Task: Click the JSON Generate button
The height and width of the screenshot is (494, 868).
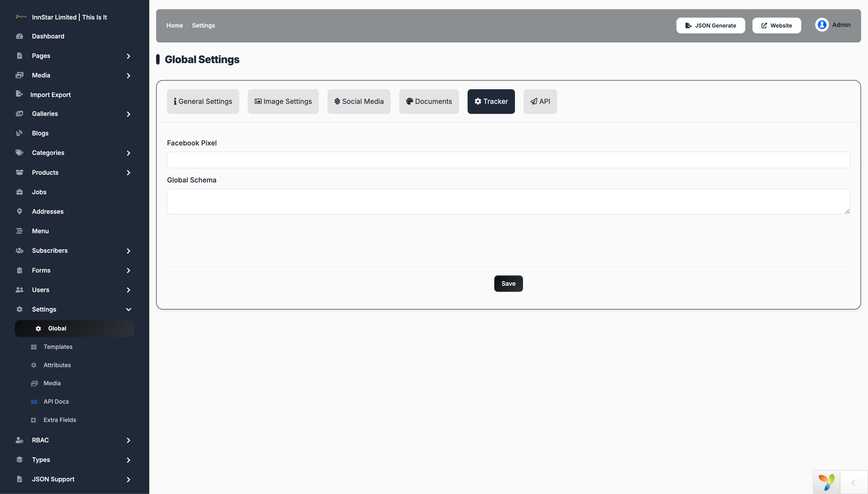Action: coord(710,26)
